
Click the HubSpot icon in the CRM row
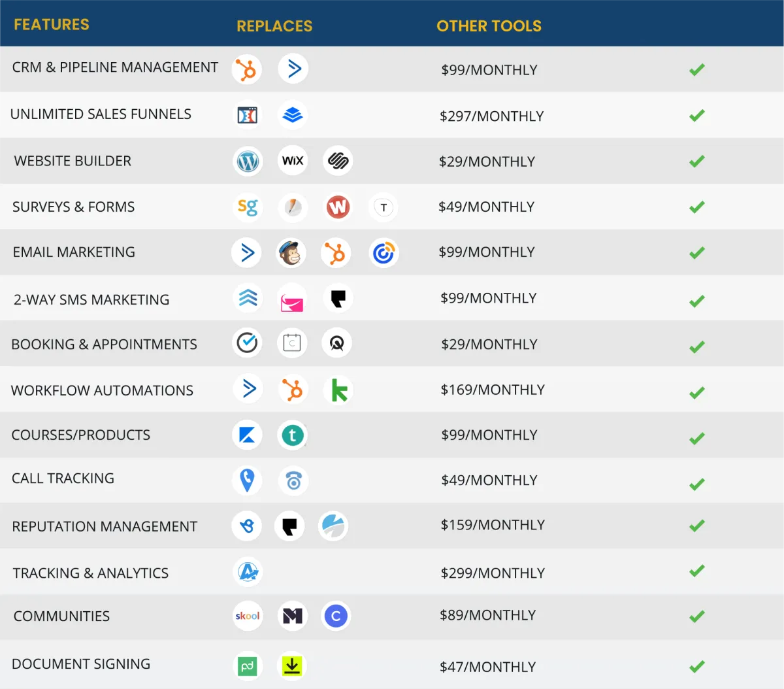pos(246,69)
